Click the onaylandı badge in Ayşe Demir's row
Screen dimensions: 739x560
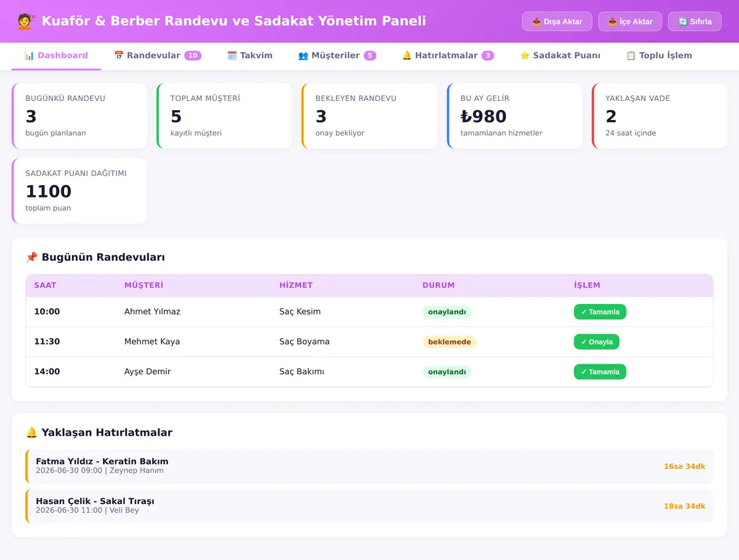coord(447,372)
